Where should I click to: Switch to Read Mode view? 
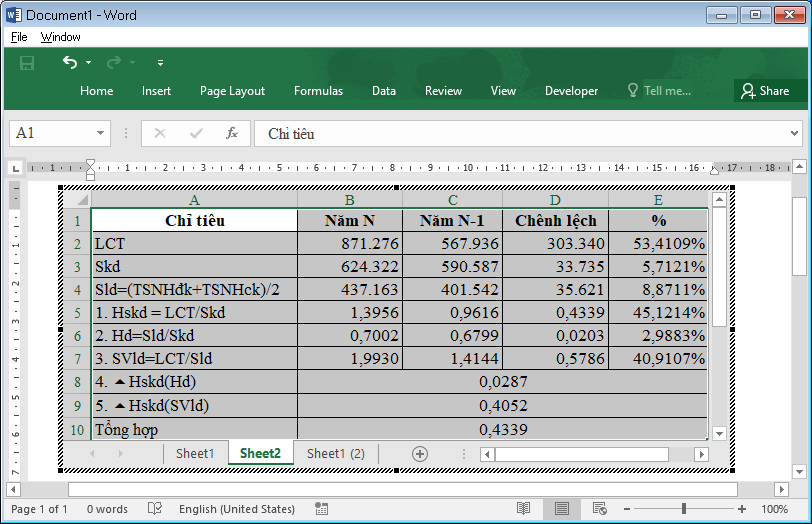525,509
